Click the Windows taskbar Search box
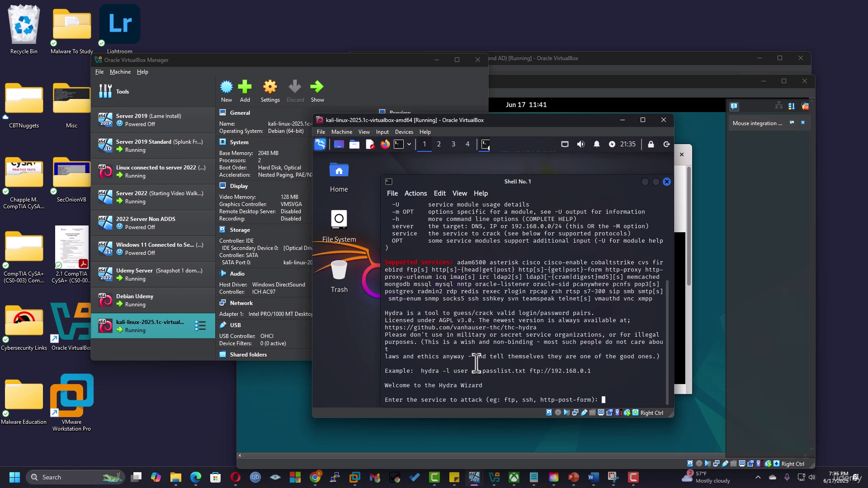868x488 pixels. click(75, 477)
